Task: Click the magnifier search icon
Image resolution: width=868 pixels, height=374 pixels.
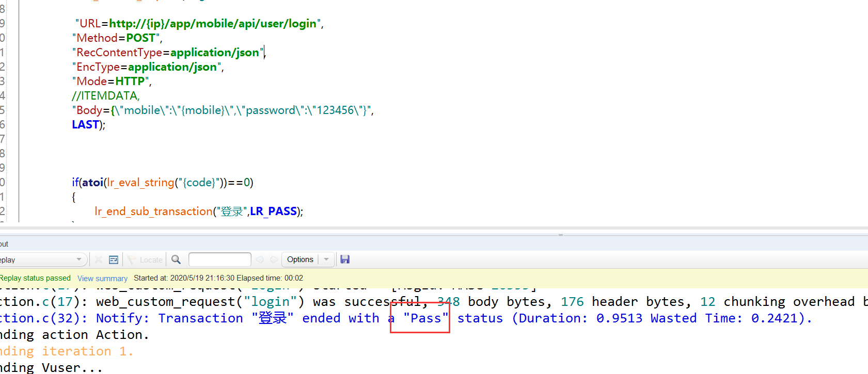Action: [176, 259]
